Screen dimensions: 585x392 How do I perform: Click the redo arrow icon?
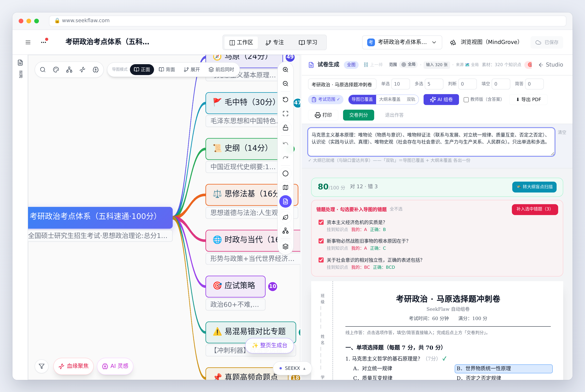(x=285, y=157)
